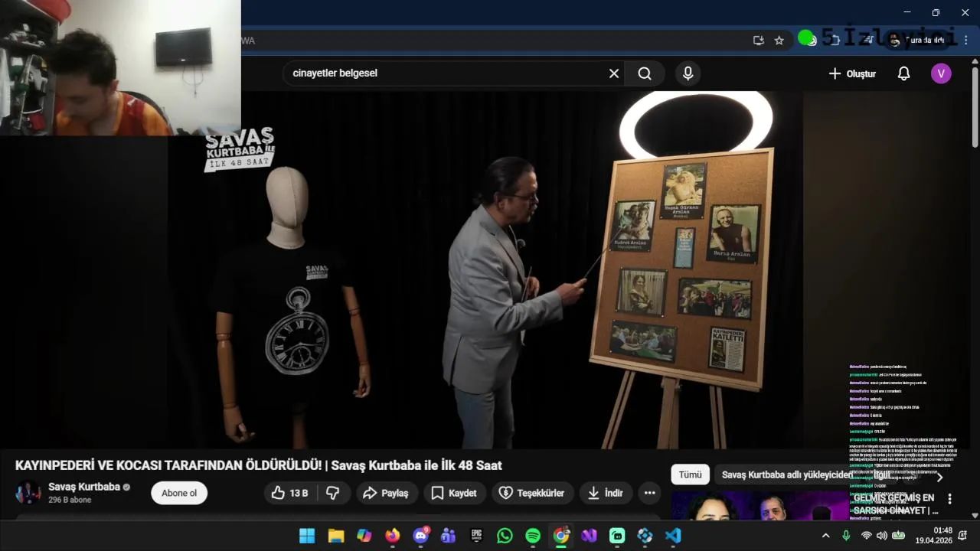Select the Tümü filter chip

coord(690,474)
